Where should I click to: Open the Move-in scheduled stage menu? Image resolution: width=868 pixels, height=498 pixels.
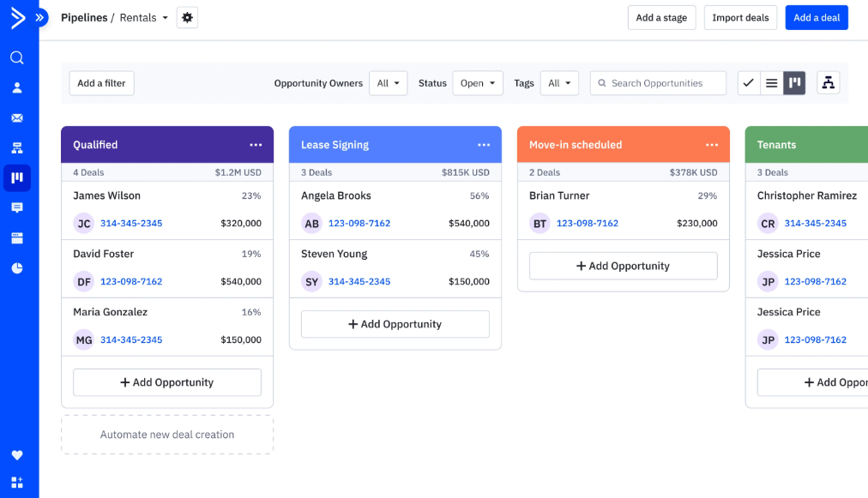(x=712, y=145)
